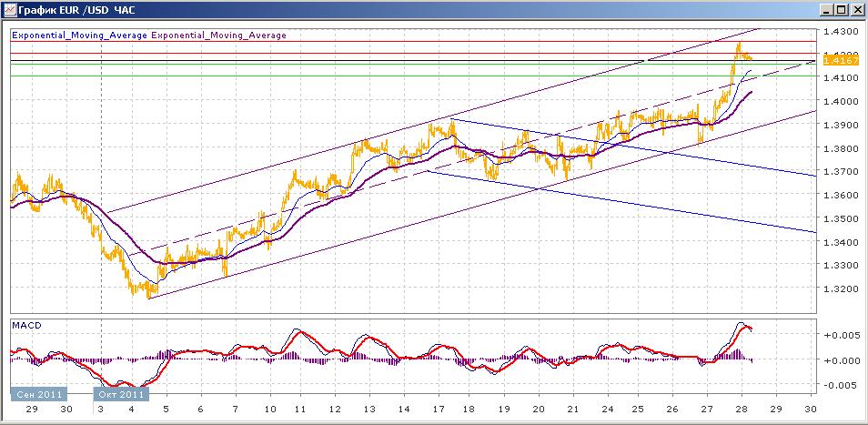This screenshot has height=425, width=868.
Task: Maximize the EUR/USD chart window
Action: 842,10
